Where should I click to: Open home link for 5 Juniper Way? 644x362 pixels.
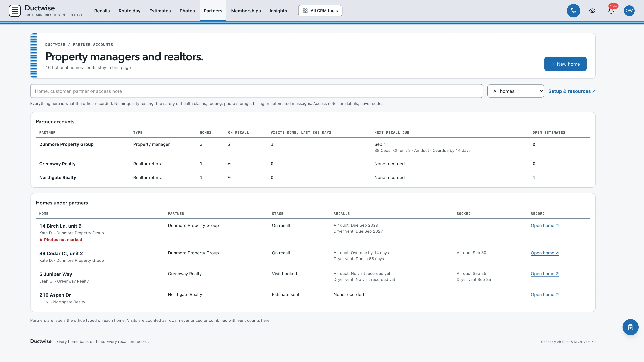coord(545,274)
